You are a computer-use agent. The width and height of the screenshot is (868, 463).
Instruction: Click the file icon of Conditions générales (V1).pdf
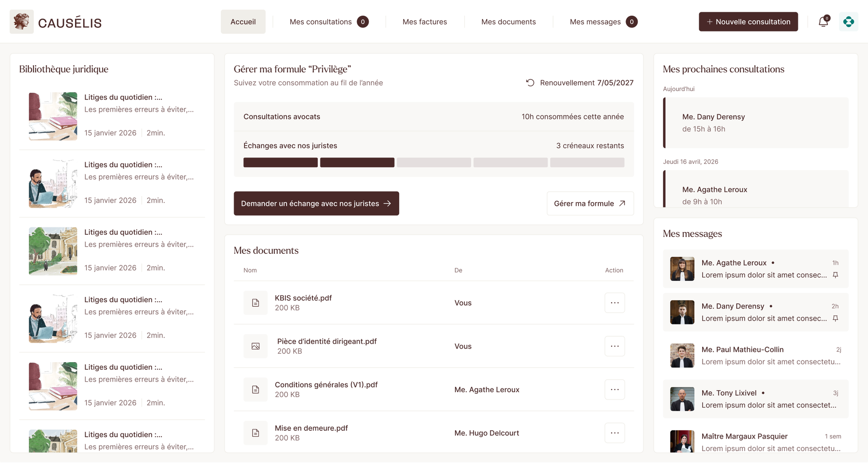point(256,389)
